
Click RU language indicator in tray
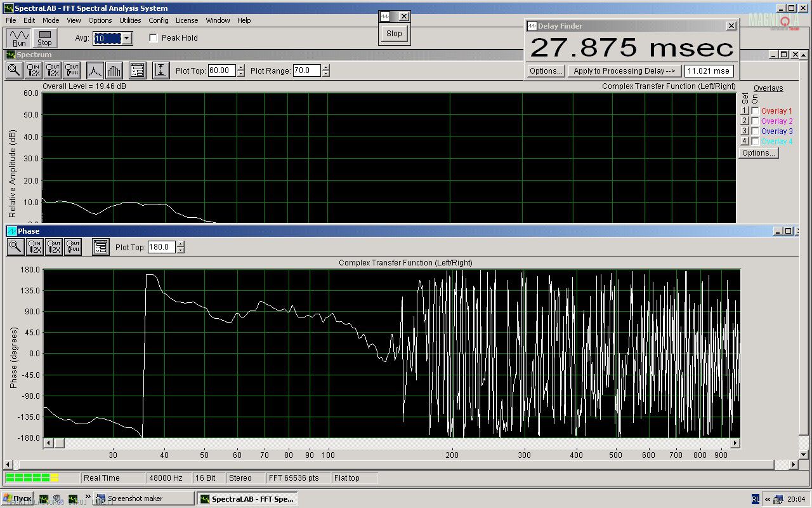click(756, 498)
